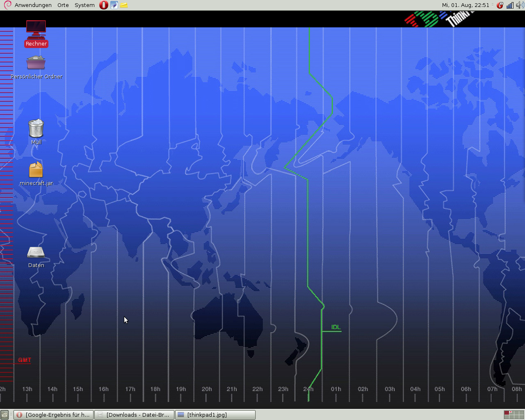
Task: Open the Orte menu
Action: 63,5
